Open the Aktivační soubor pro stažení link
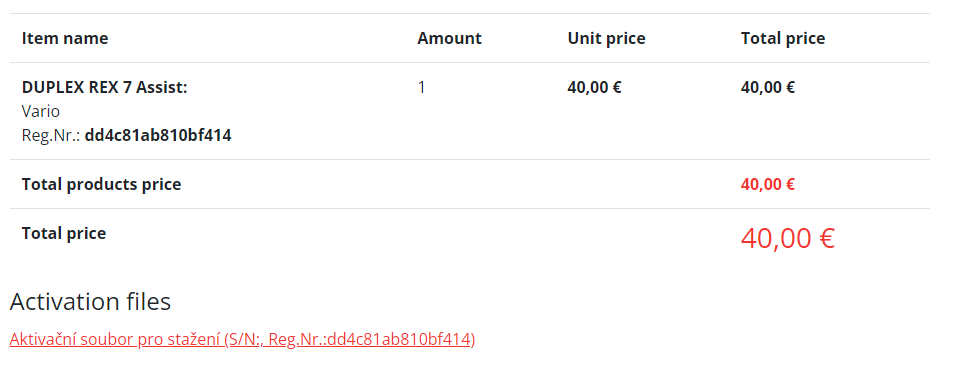971x380 pixels. click(x=242, y=339)
